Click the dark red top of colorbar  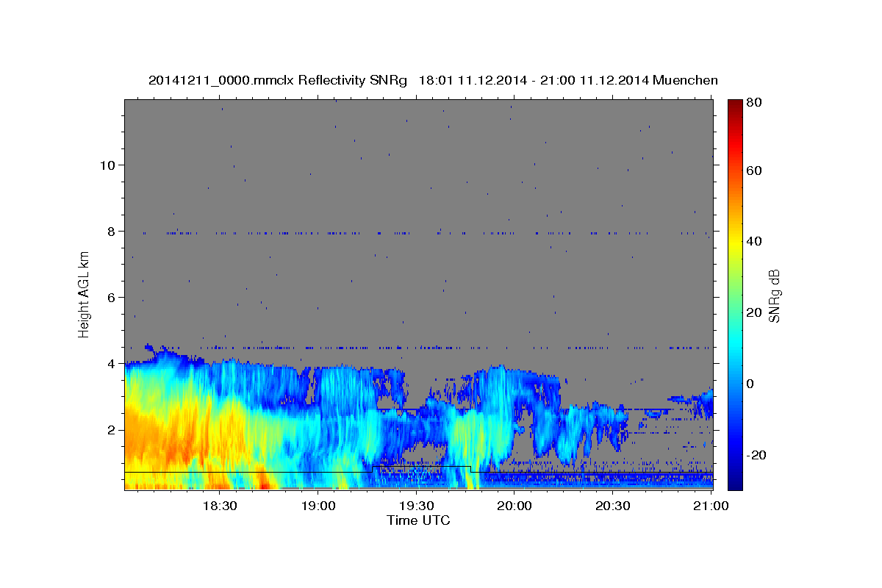735,107
